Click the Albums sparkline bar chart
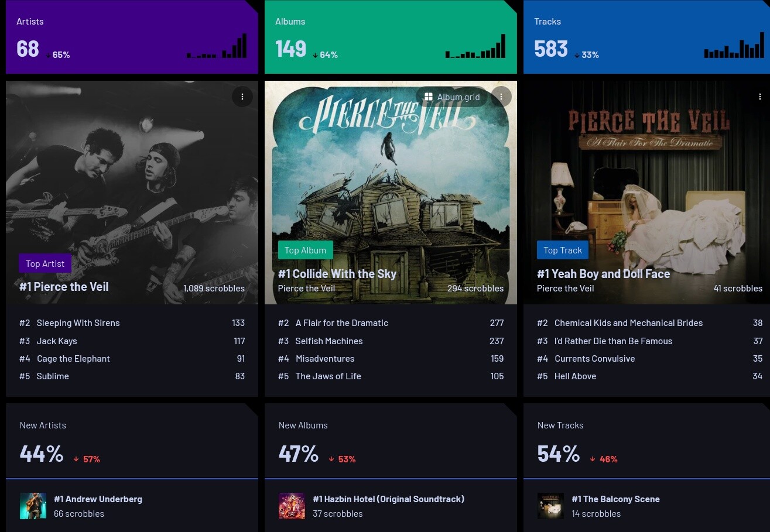770x532 pixels. 475,46
